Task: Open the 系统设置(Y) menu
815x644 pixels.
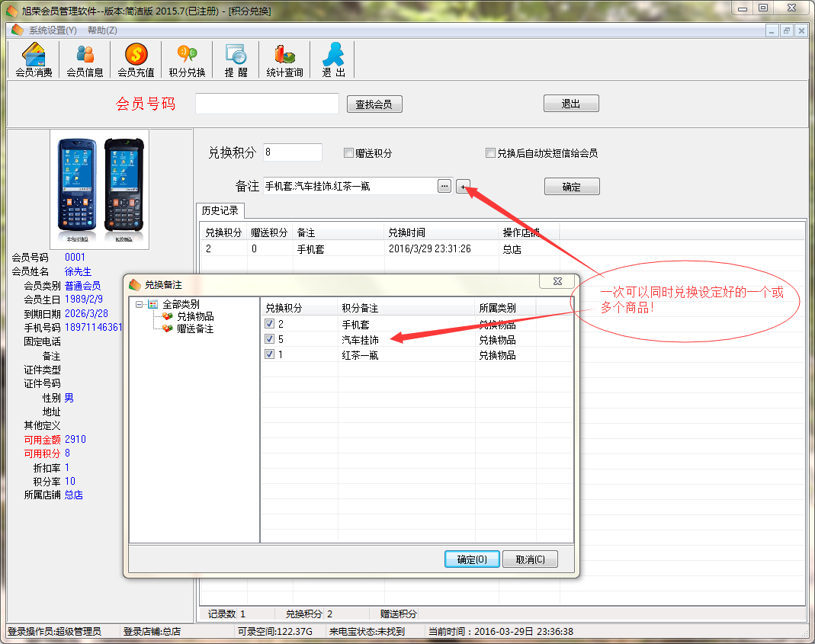Action: click(x=53, y=30)
